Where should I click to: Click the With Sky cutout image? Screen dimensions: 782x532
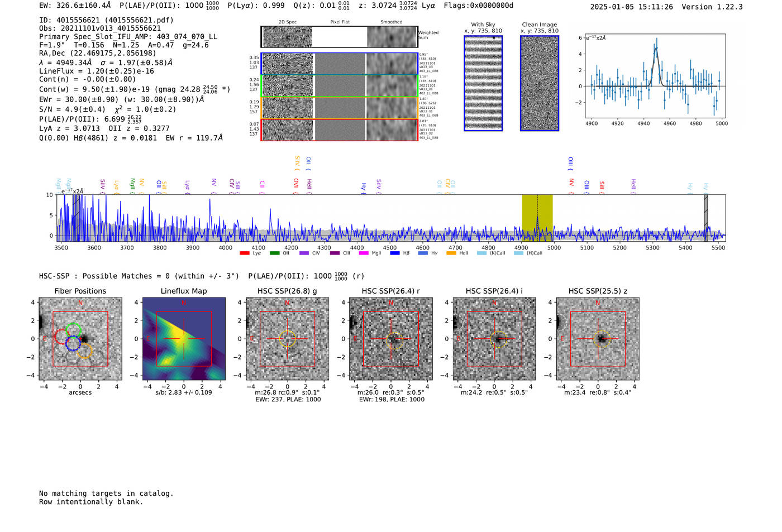pos(483,83)
